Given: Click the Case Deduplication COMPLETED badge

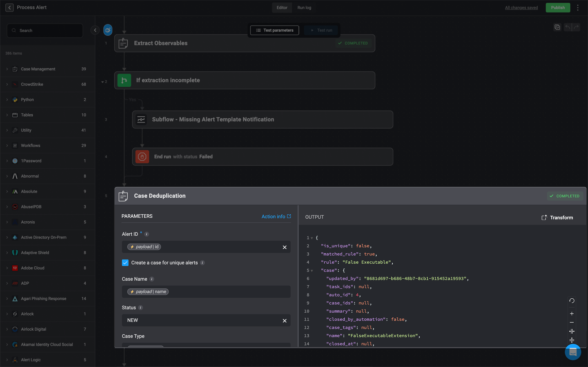Looking at the screenshot, I should point(565,196).
